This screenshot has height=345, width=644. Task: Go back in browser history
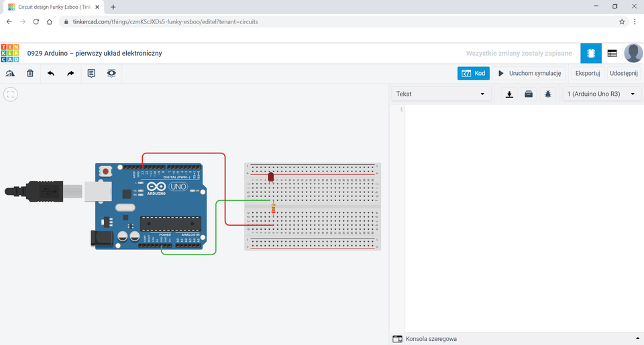9,21
